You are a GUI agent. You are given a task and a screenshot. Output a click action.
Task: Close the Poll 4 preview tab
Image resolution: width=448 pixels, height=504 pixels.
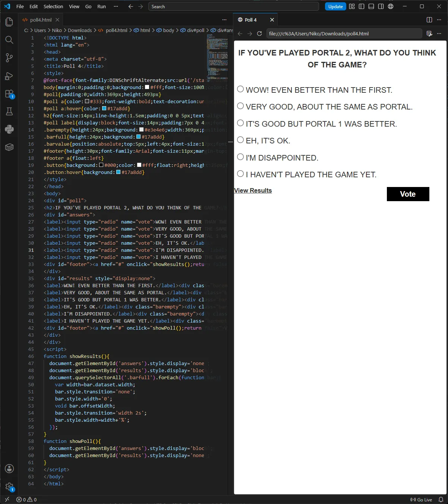click(272, 20)
